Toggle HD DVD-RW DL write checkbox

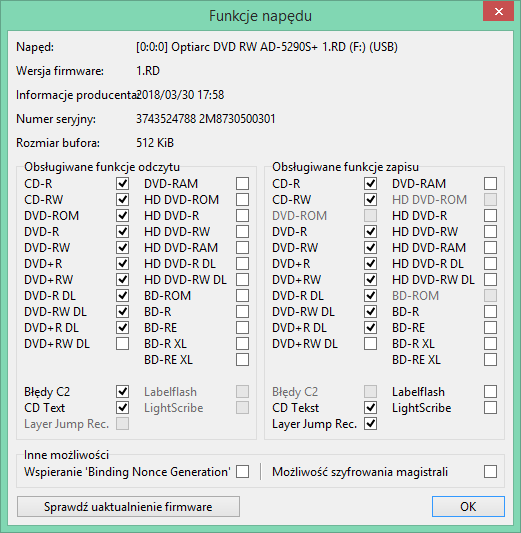pyautogui.click(x=490, y=280)
